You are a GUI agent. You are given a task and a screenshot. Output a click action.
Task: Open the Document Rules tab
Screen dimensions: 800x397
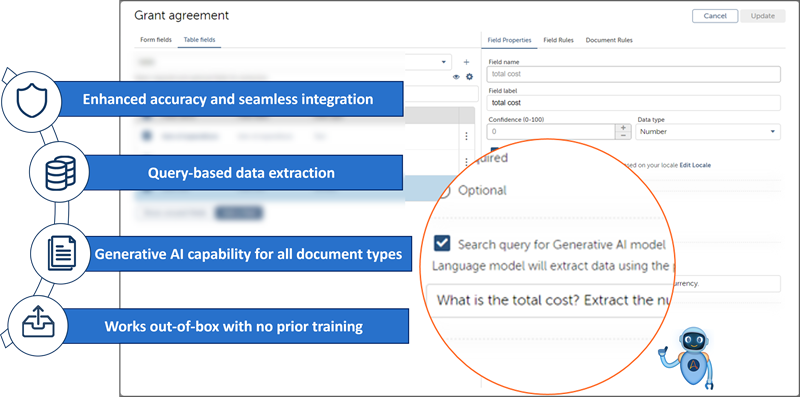click(609, 40)
